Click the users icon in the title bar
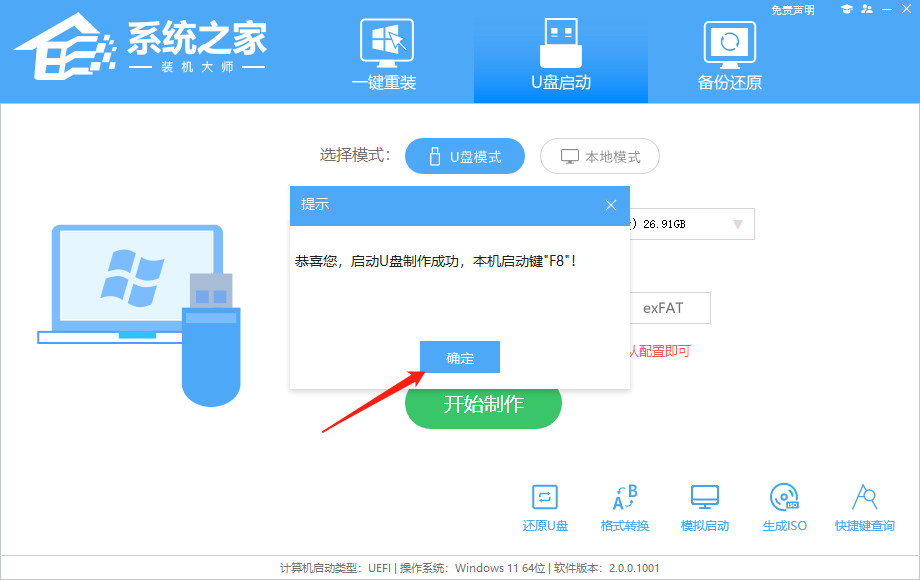Screen dimensions: 920x580 point(866,9)
